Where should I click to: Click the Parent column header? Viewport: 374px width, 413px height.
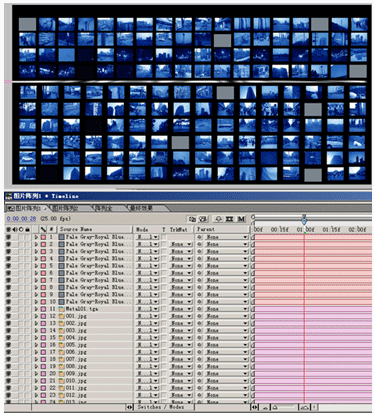click(222, 229)
